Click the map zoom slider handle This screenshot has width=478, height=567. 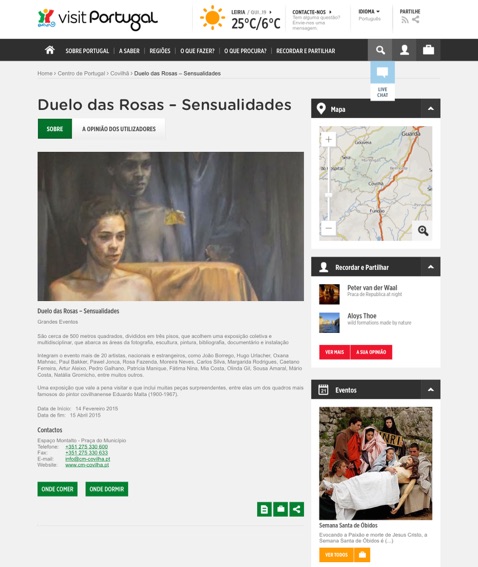coord(328,195)
